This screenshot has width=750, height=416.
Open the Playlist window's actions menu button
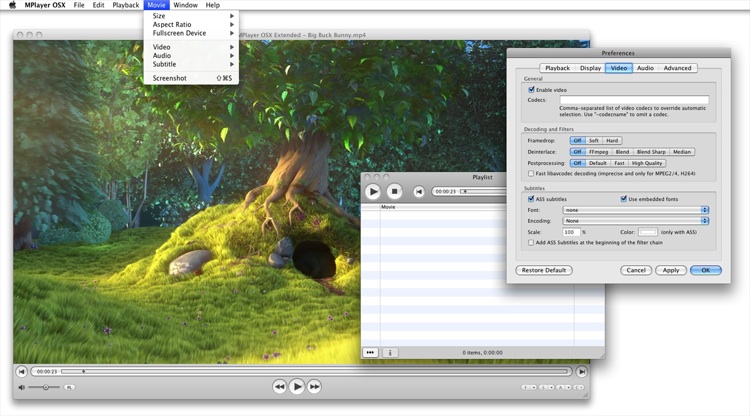(x=370, y=352)
